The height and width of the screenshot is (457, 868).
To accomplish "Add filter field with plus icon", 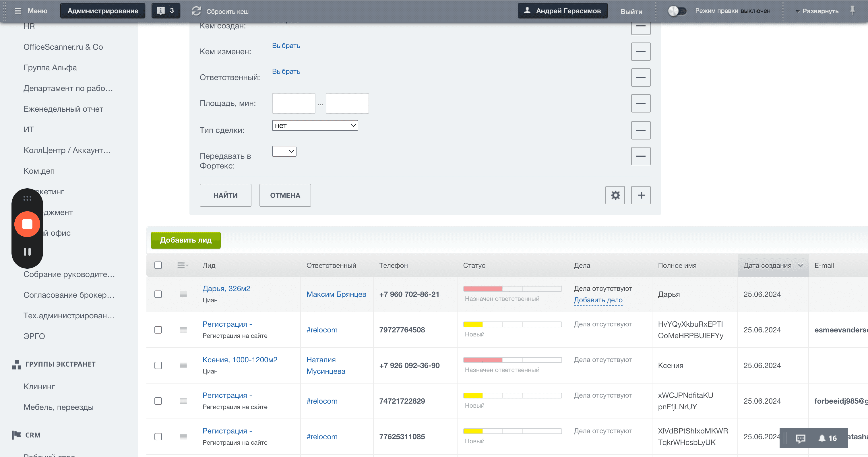I will point(641,195).
